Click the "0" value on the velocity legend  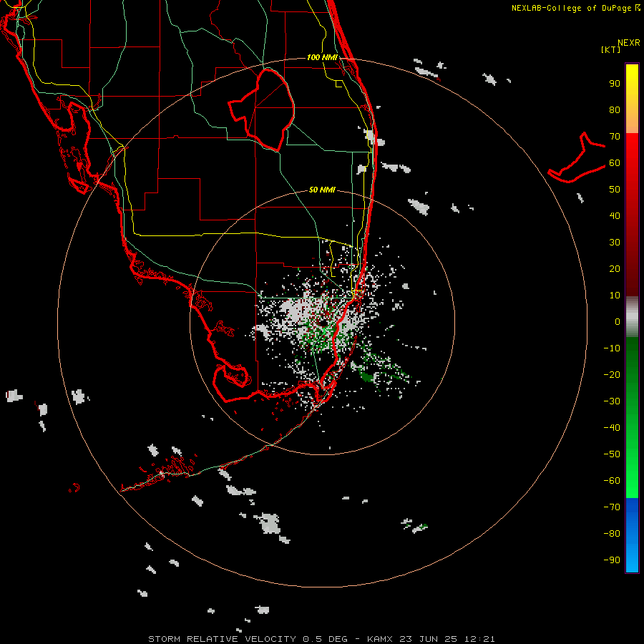click(x=618, y=322)
